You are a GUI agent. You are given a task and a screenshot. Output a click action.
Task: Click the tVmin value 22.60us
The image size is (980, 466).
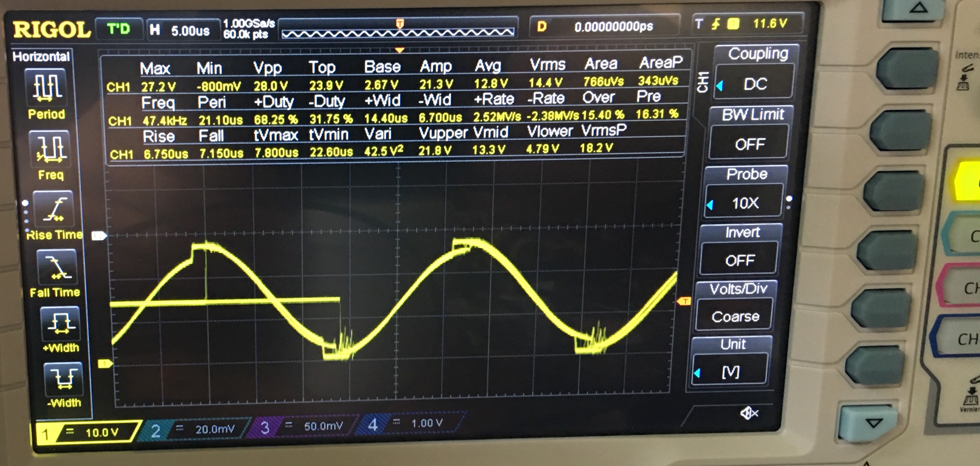(x=331, y=152)
